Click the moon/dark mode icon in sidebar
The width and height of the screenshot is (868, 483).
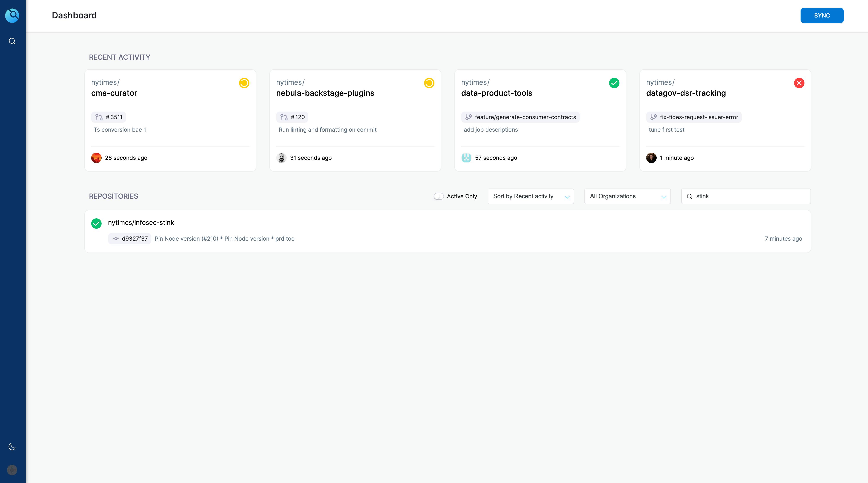pos(13,447)
